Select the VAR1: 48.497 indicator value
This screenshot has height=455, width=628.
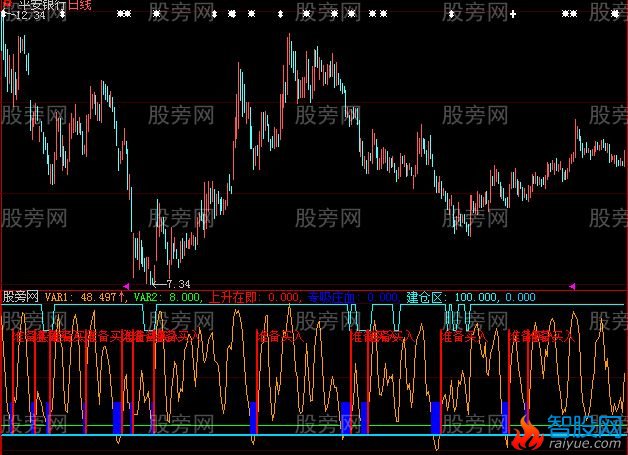point(85,297)
